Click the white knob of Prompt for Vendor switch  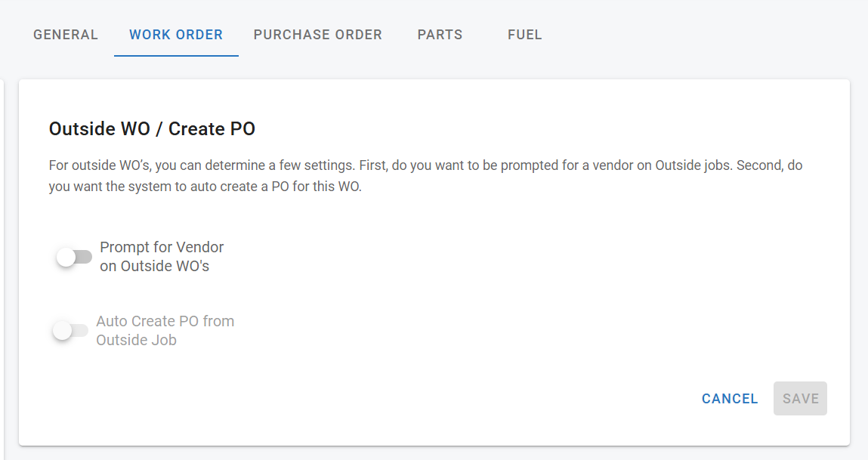pos(66,257)
